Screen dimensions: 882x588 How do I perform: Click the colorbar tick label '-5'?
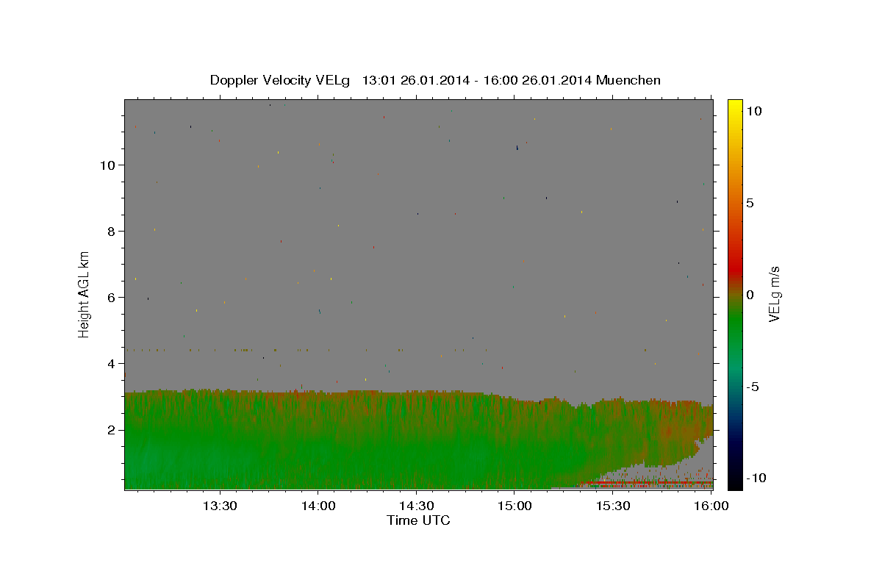coord(751,387)
